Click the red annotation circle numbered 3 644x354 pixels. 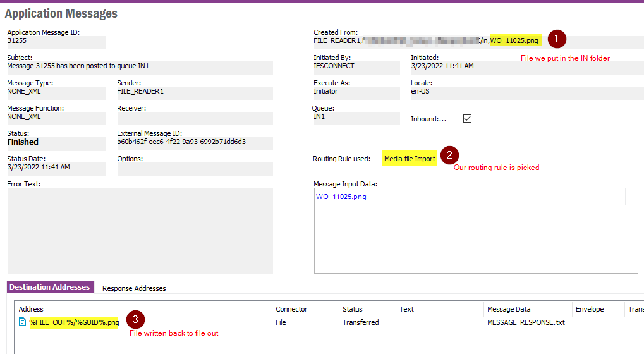(135, 320)
